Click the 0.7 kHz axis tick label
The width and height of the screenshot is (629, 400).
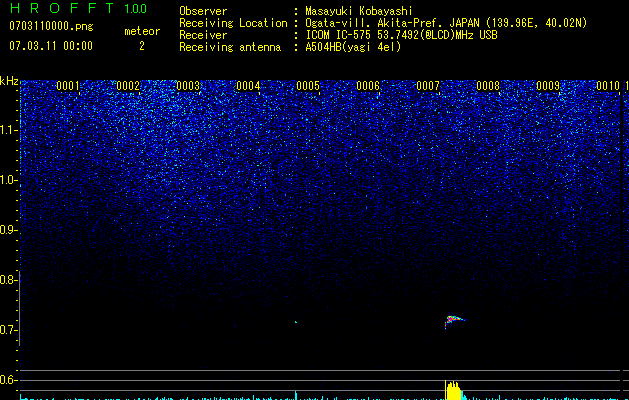(9, 330)
